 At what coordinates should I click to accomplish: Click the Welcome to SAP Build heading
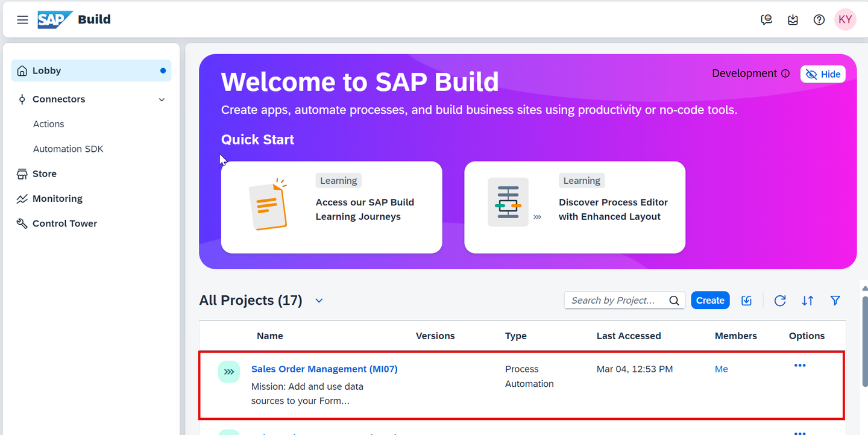pos(360,82)
